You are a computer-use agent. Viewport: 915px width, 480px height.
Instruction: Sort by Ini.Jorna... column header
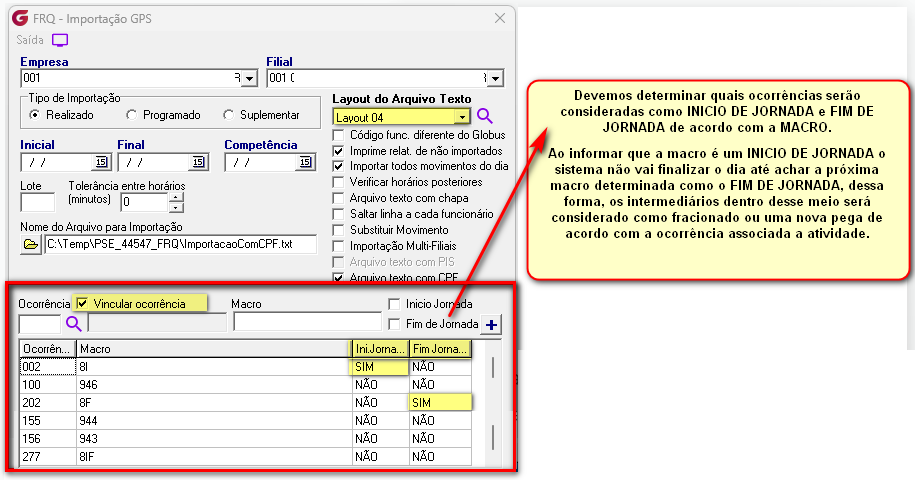pos(380,349)
